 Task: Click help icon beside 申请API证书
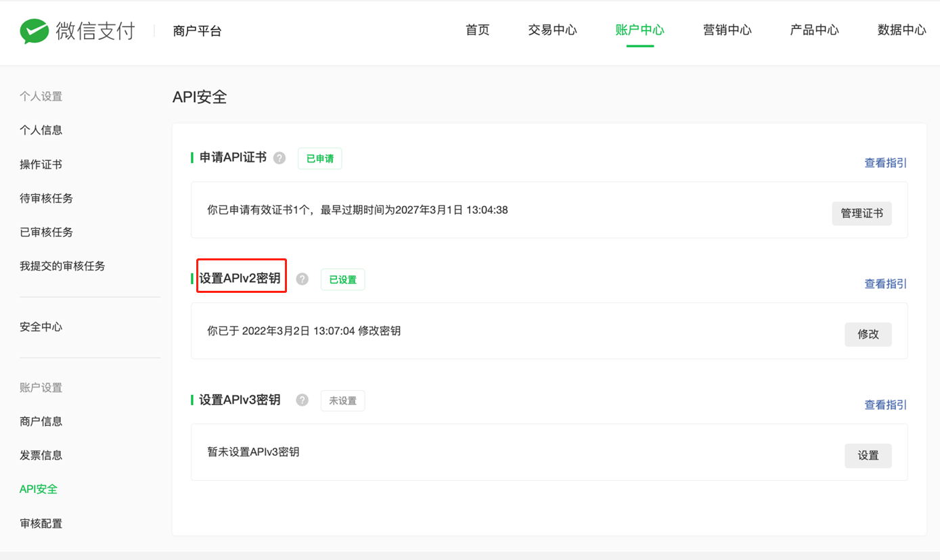pos(279,158)
